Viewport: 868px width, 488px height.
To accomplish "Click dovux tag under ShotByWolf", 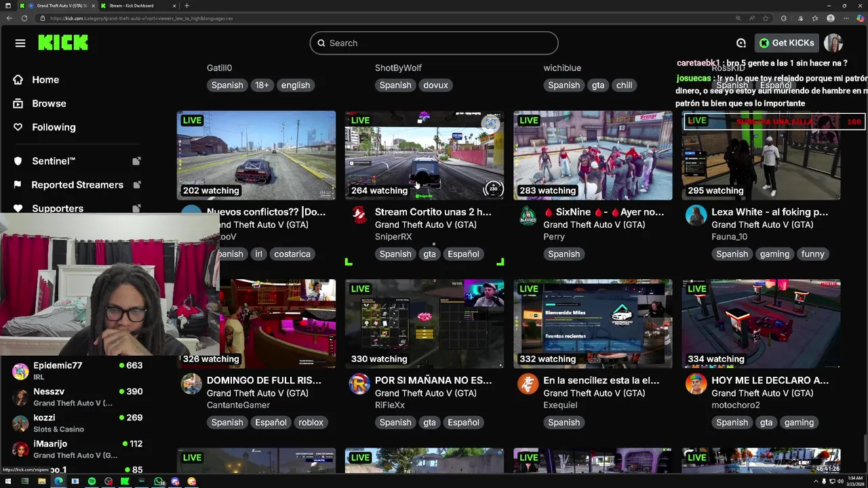I will pos(435,85).
